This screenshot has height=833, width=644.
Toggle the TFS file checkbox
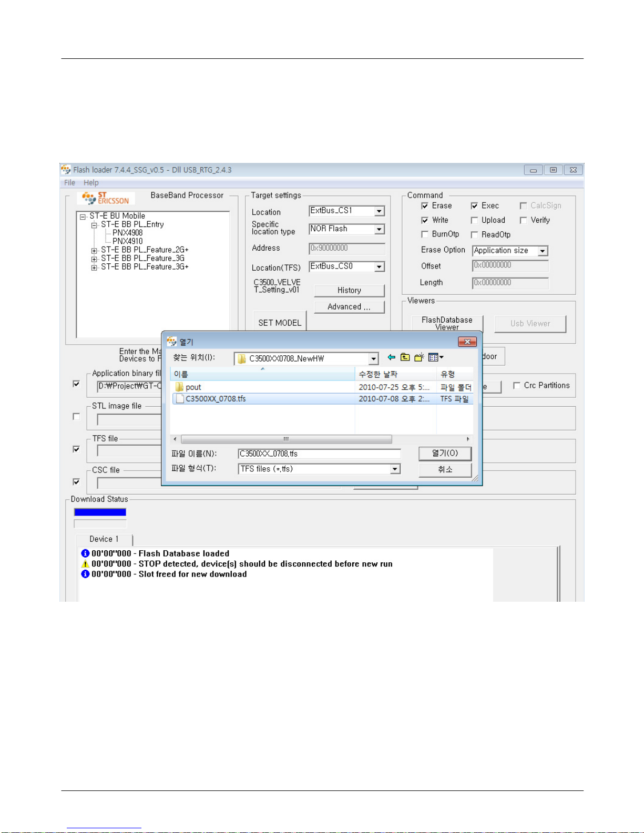76,449
